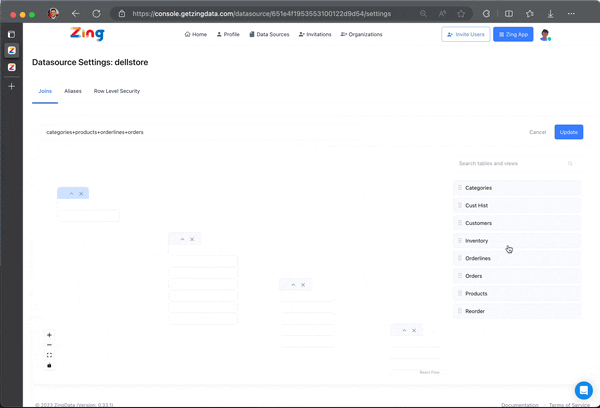Select the Reorder table item
Image resolution: width=600 pixels, height=408 pixels.
517,311
